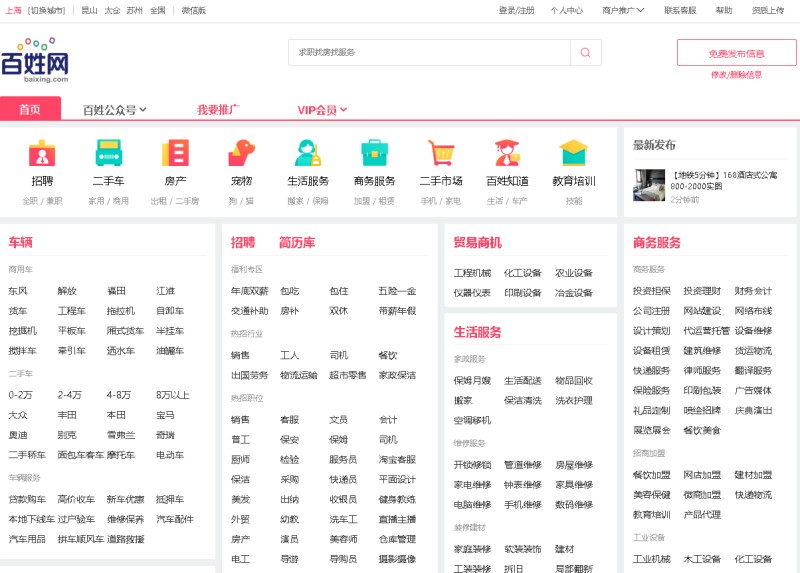This screenshot has width=800, height=573.
Task: Click the 开锁修锁 repair link
Action: [472, 465]
